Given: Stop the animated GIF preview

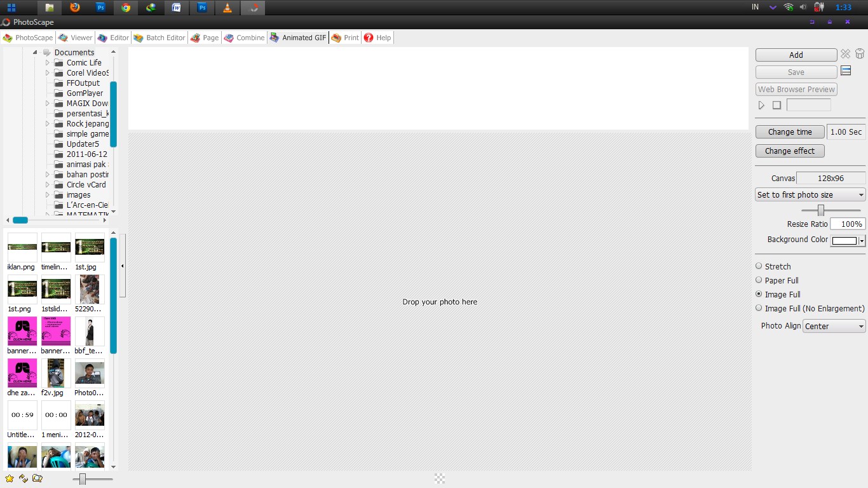Looking at the screenshot, I should [776, 105].
